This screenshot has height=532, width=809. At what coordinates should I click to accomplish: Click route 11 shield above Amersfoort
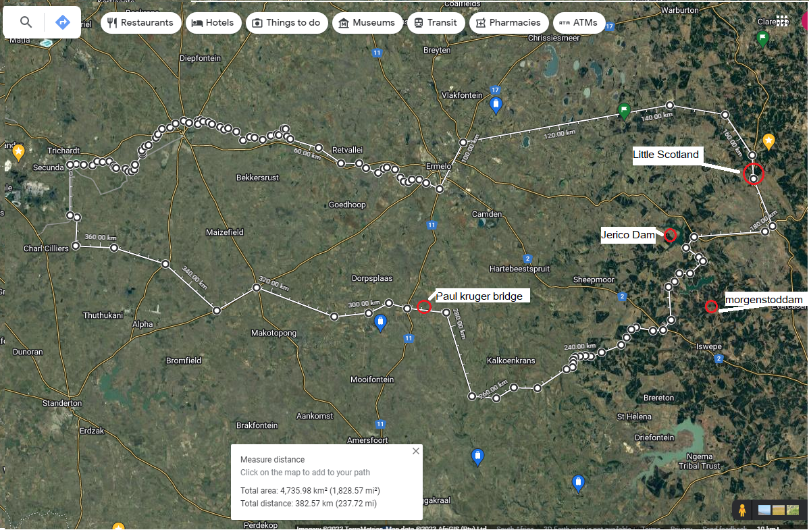(380, 424)
